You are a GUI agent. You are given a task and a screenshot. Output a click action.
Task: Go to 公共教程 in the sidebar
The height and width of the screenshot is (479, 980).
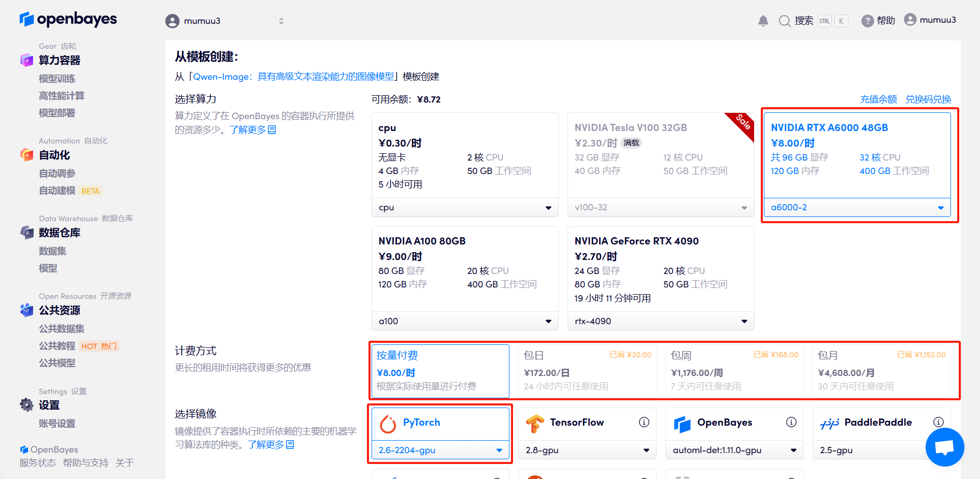click(57, 346)
